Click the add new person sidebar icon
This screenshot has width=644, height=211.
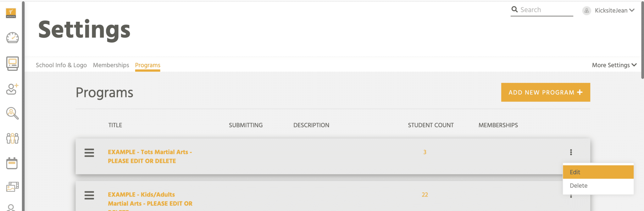tap(12, 89)
